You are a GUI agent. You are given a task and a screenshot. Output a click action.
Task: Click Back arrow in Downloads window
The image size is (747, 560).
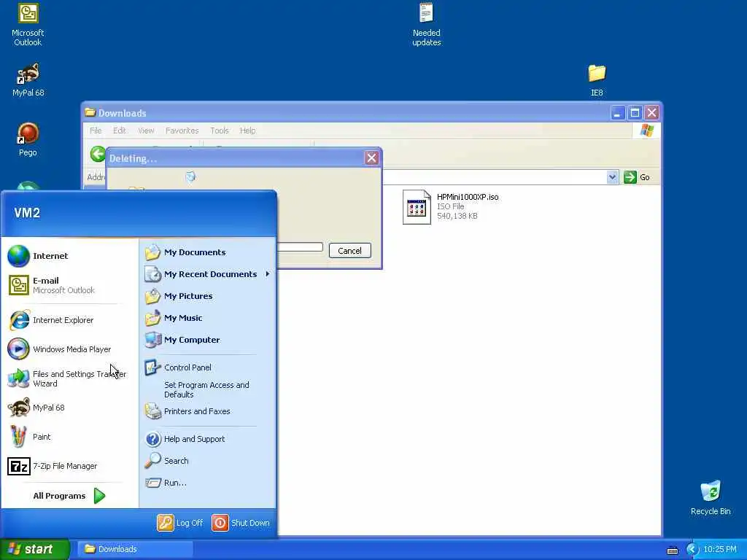[x=98, y=154]
